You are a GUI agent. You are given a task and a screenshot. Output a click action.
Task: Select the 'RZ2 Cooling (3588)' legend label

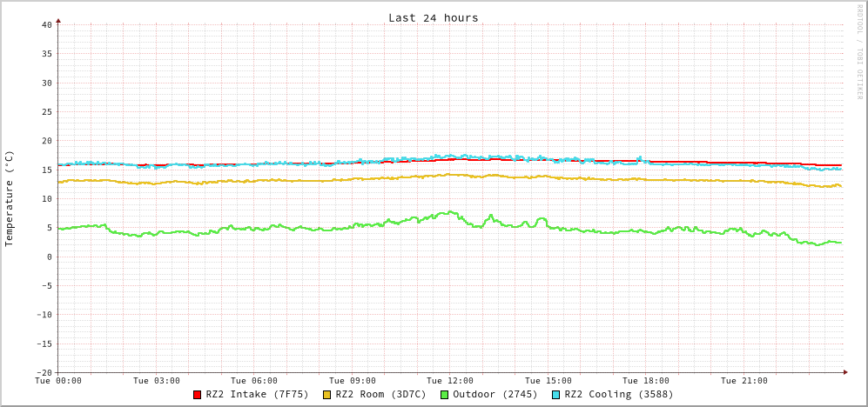[x=618, y=394]
